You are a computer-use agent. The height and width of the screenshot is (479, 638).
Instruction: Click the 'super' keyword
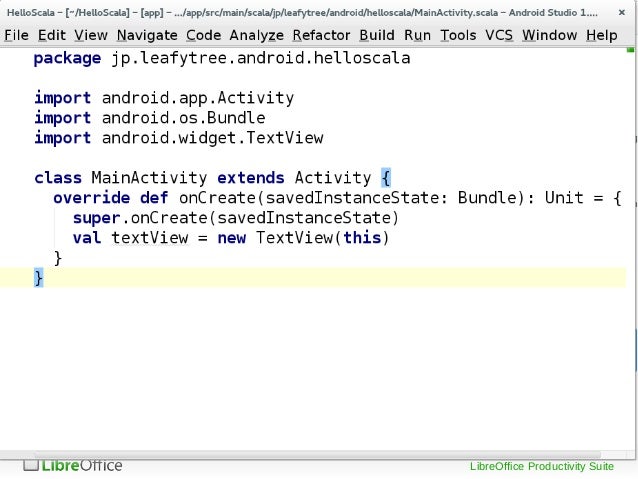click(x=97, y=218)
